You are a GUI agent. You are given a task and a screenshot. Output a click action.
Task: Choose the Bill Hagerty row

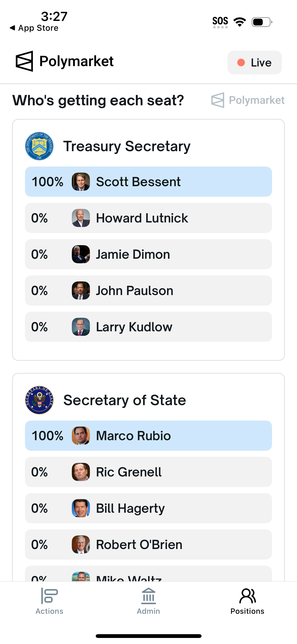(148, 508)
